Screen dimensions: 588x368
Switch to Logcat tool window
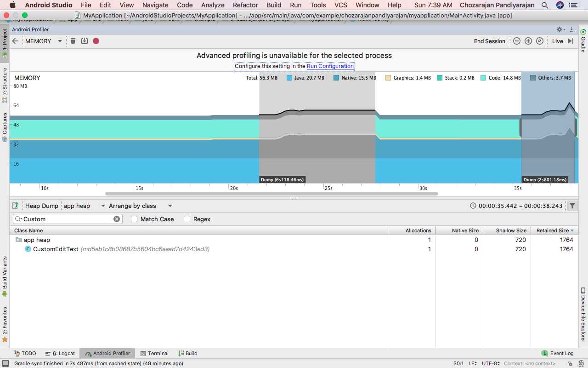(x=60, y=353)
